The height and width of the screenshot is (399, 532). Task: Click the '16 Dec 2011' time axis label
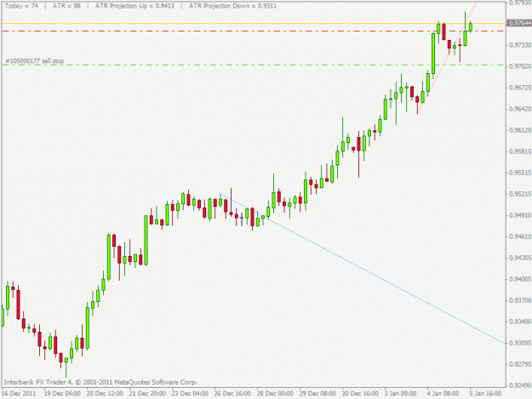[19, 393]
